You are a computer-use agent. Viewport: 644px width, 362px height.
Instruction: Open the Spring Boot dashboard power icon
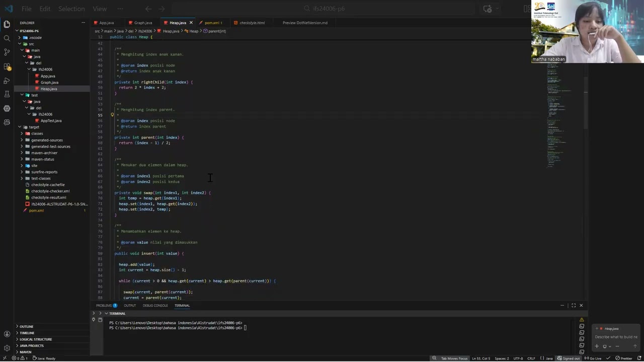(x=7, y=108)
